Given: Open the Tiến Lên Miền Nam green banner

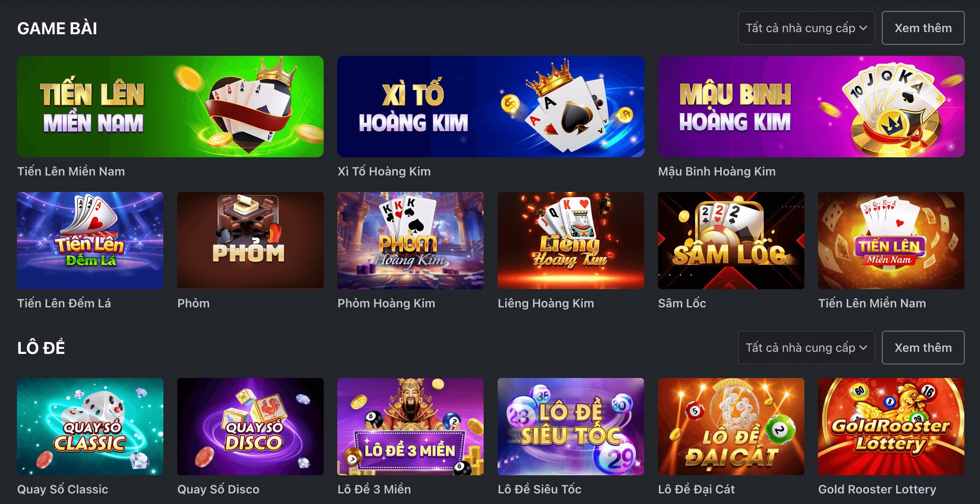Looking at the screenshot, I should (x=170, y=107).
